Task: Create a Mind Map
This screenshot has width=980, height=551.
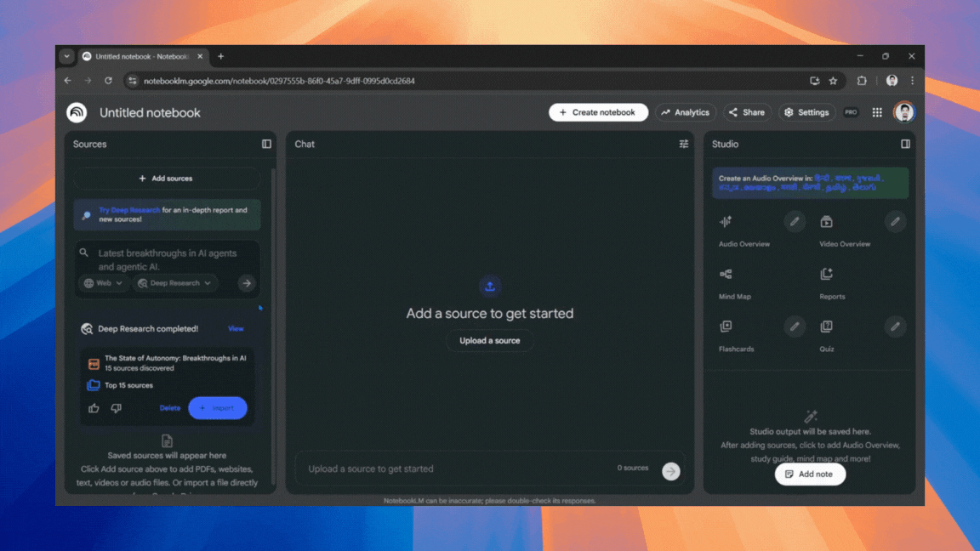Action: (x=735, y=284)
